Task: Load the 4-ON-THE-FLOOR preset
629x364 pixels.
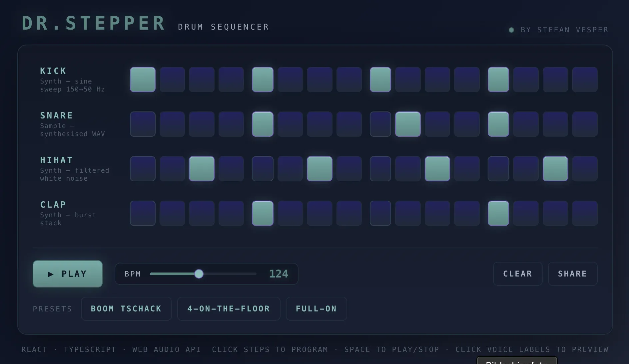Action: 229,309
